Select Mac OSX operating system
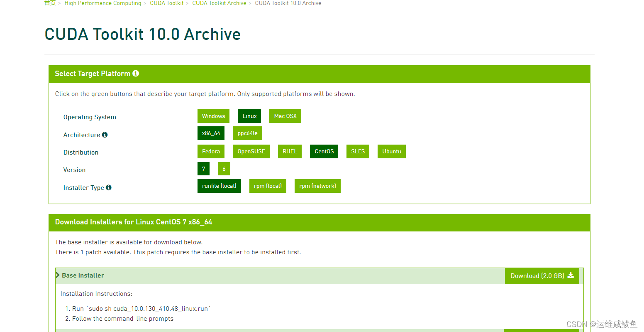 (x=285, y=116)
